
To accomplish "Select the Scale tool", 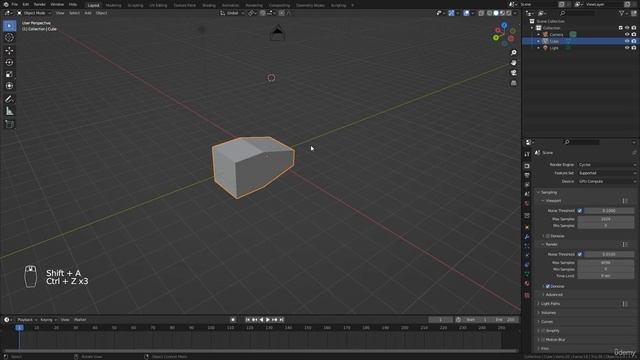I will 9,74.
